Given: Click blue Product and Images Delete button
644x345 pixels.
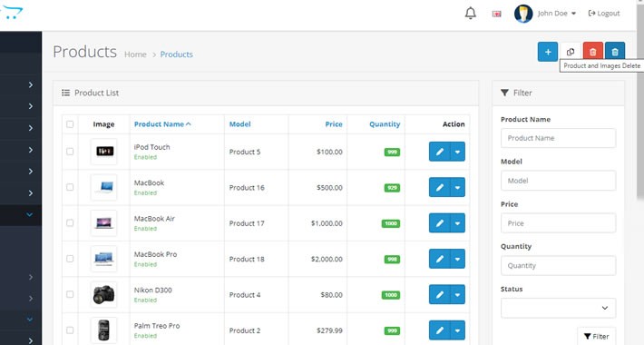Looking at the screenshot, I should tap(615, 51).
